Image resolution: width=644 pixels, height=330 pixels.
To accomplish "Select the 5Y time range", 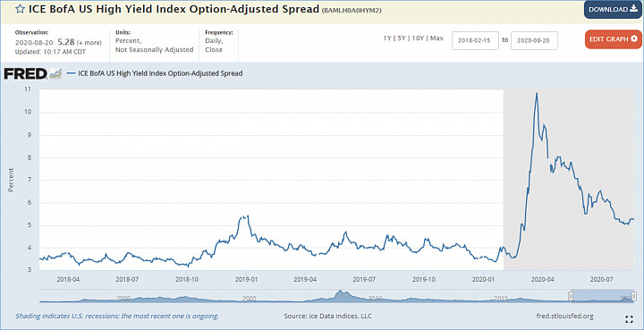I will click(402, 38).
